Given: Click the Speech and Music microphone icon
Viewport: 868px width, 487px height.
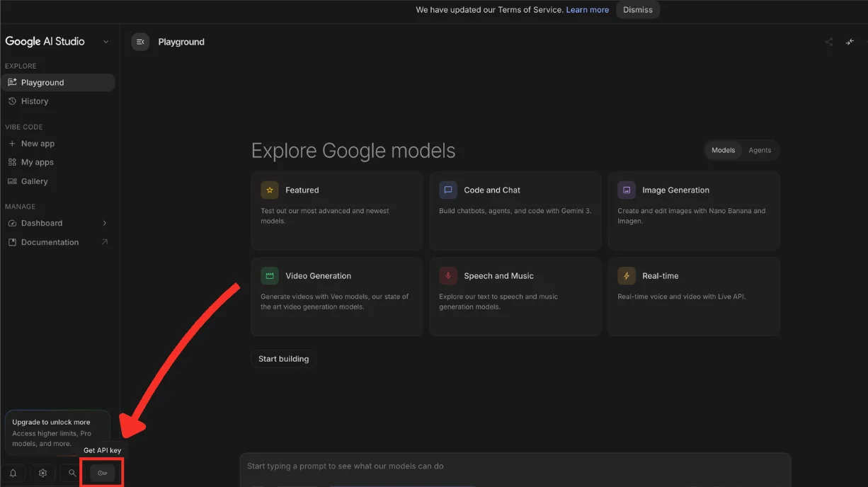Looking at the screenshot, I should pyautogui.click(x=448, y=276).
